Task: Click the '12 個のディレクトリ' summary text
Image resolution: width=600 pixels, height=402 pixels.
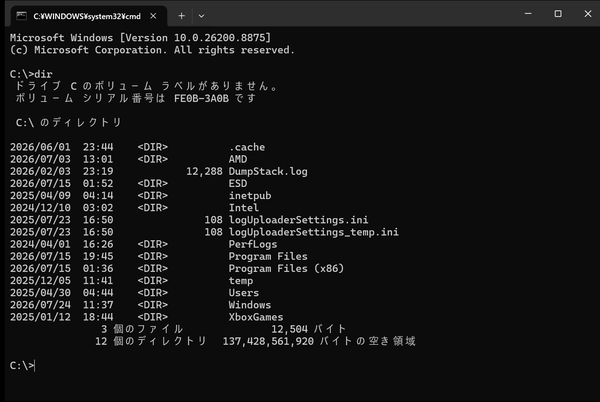Action: pos(151,341)
